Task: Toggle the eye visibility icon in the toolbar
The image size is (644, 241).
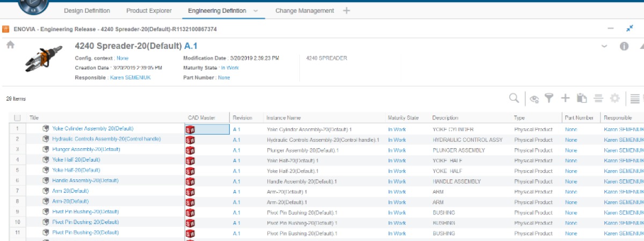Action: (533, 98)
